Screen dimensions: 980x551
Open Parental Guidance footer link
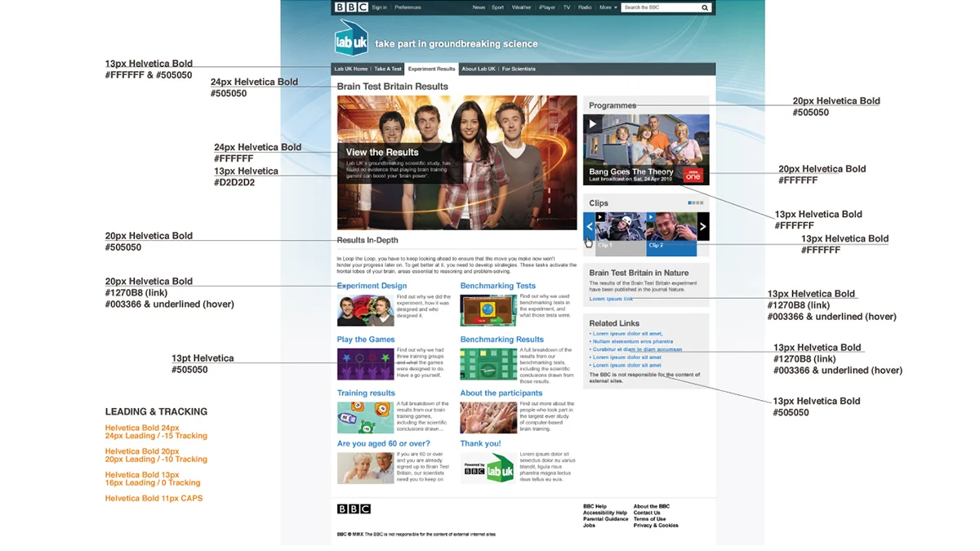[606, 519]
